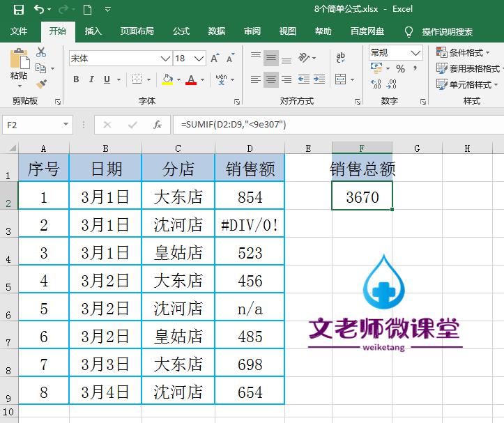Select column D header
504x423 pixels.
tap(250, 148)
